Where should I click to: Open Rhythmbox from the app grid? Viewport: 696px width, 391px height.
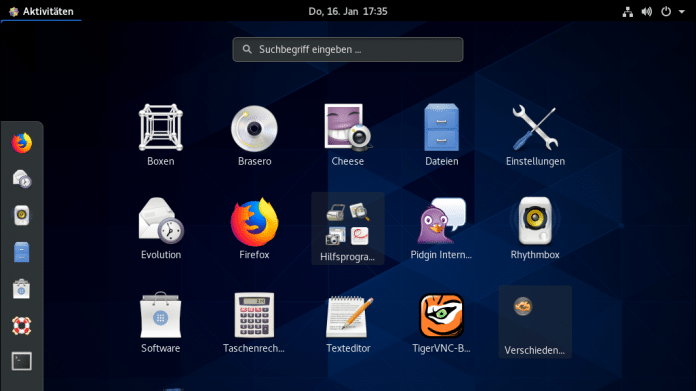click(535, 229)
